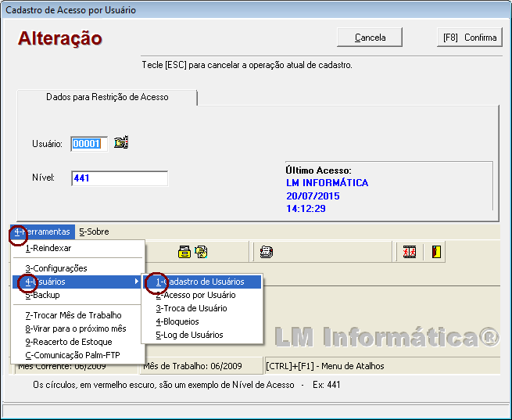Select the Dados para Restrição de Acesso tab
The height and width of the screenshot is (420, 512).
(x=107, y=97)
